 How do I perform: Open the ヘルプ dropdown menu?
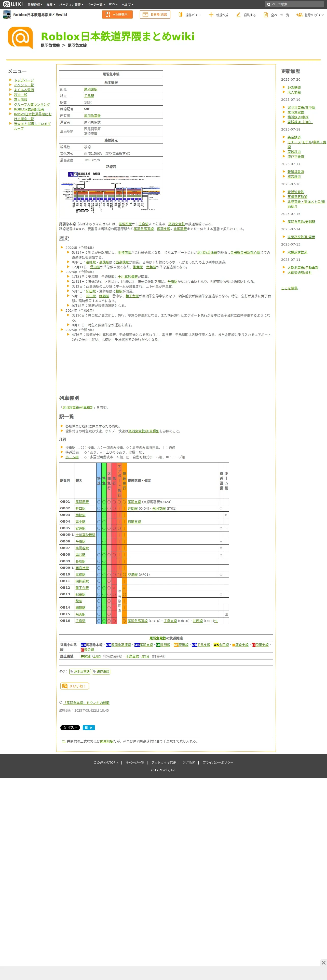(x=127, y=5)
